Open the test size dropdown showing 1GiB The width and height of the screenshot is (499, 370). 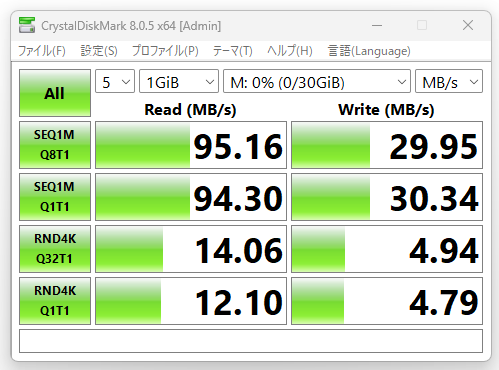click(179, 81)
